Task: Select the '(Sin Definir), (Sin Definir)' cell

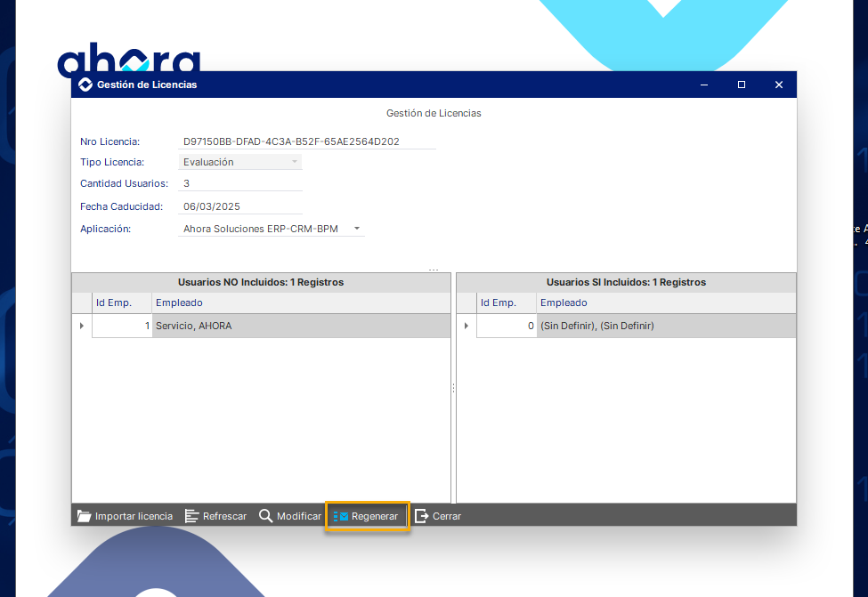Action: 666,326
